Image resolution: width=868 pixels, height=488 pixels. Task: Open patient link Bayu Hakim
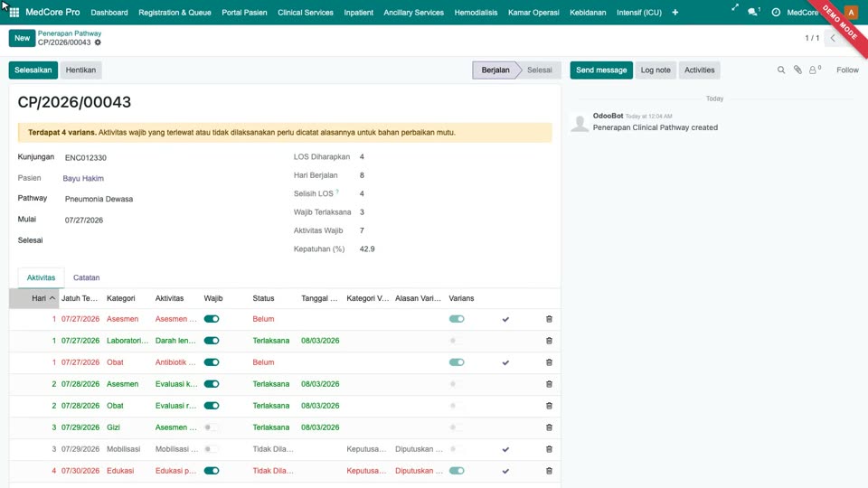click(83, 178)
